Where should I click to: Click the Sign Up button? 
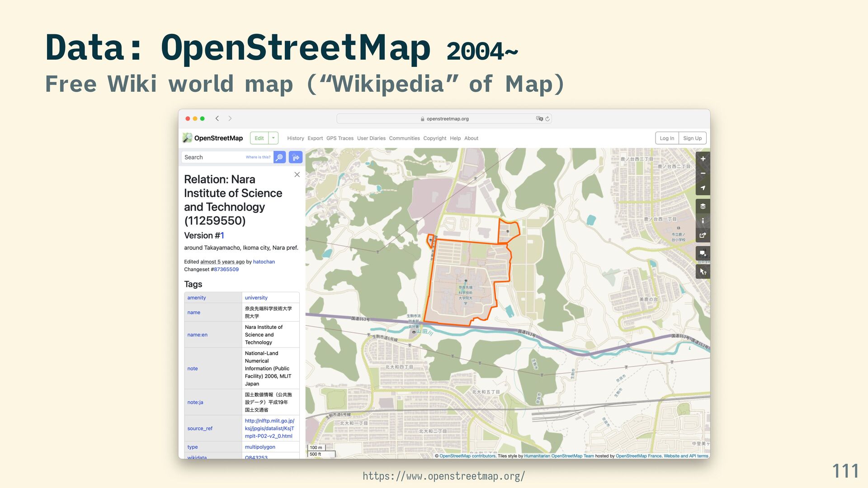click(x=692, y=138)
